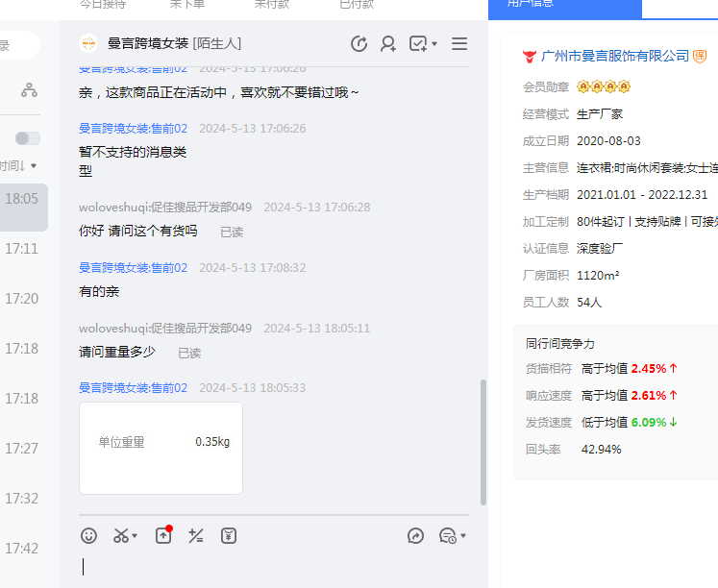Click the message 请问重量多少
Viewport: 718px width, 588px height.
click(117, 352)
